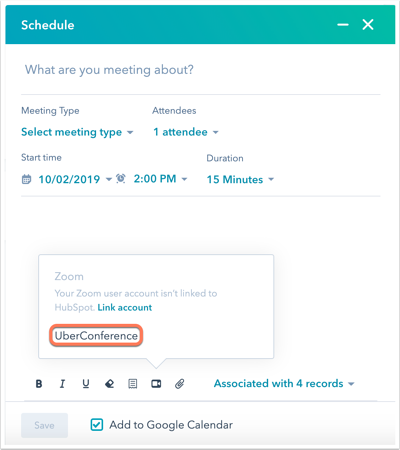Image resolution: width=400 pixels, height=450 pixels.
Task: Expand the 1 attendee dropdown
Action: pos(186,132)
